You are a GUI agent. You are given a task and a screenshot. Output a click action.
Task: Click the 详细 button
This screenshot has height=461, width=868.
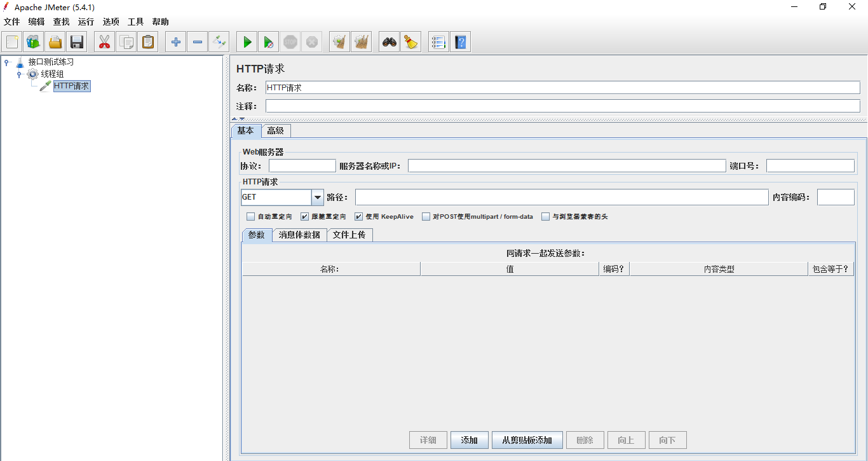click(428, 440)
